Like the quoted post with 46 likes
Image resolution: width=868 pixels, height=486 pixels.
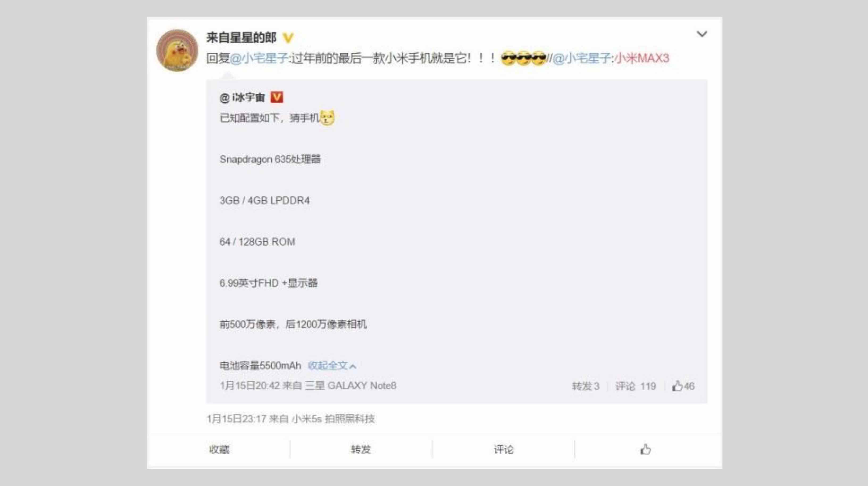tap(683, 386)
